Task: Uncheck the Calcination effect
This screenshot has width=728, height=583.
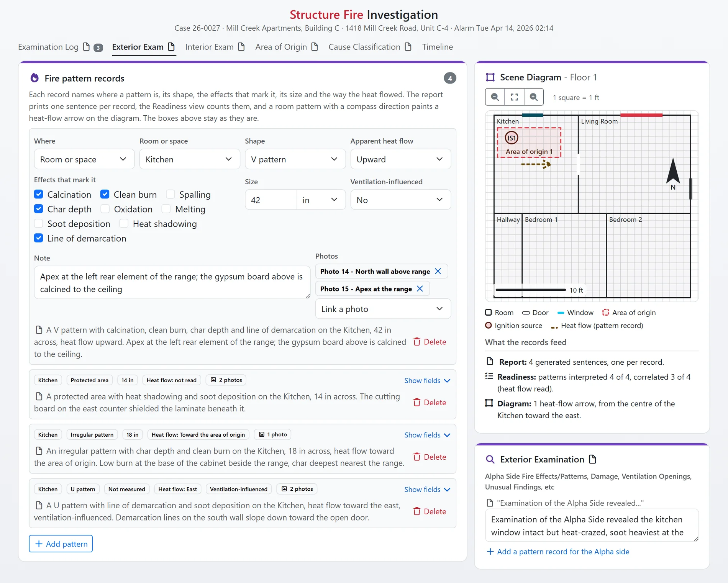Action: tap(38, 194)
